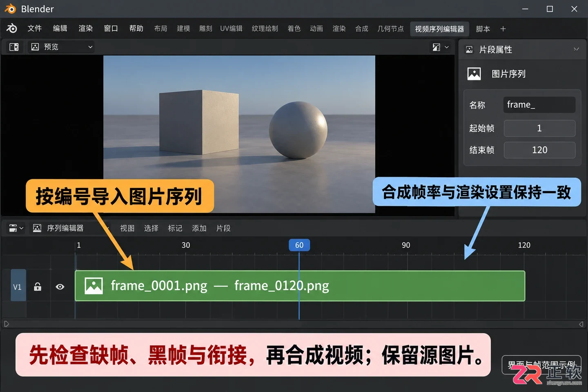Switch to the 着色 workspace tab
The height and width of the screenshot is (392, 588).
[294, 29]
